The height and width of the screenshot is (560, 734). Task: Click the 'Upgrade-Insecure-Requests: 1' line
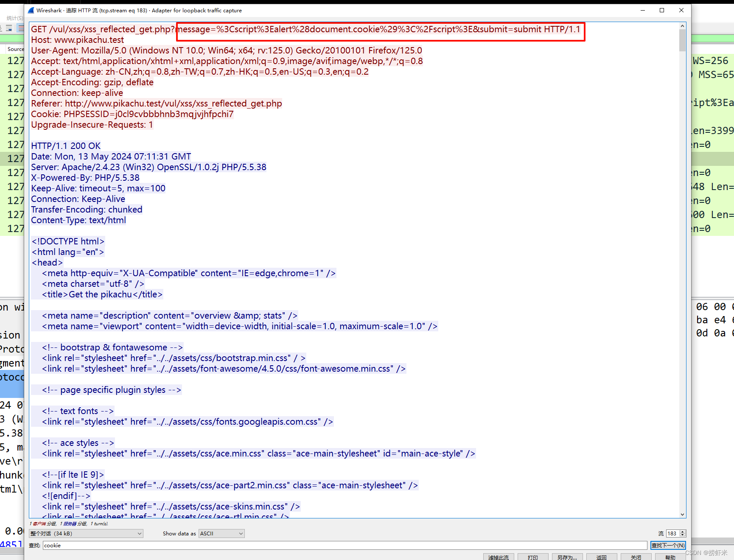point(92,125)
